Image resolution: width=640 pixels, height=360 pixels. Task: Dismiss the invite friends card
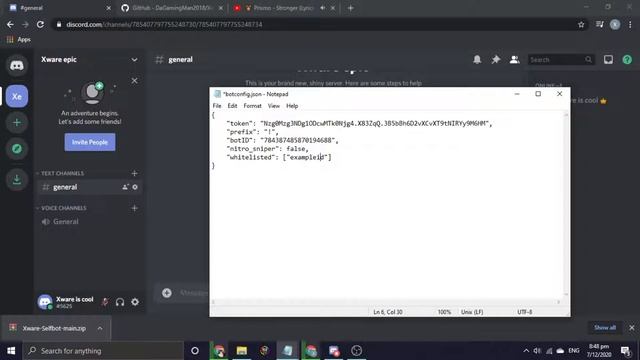134,81
